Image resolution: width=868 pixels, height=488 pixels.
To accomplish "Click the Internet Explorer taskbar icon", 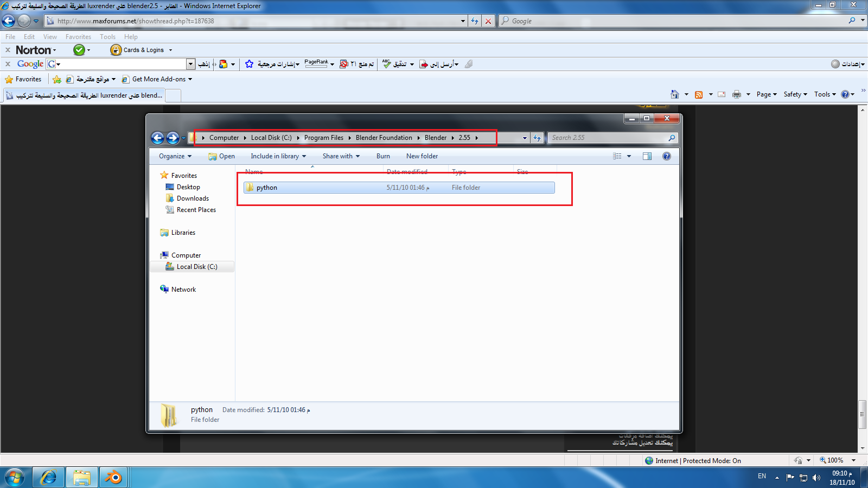I will tap(48, 477).
